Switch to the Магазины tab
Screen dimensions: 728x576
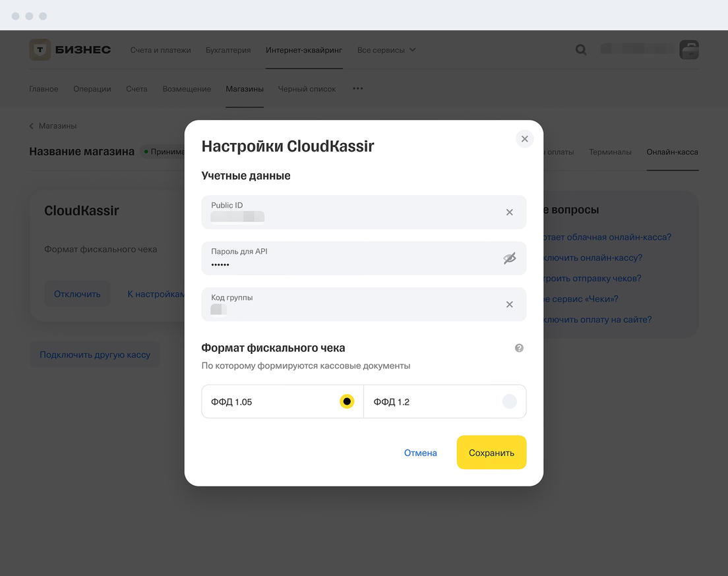(245, 89)
